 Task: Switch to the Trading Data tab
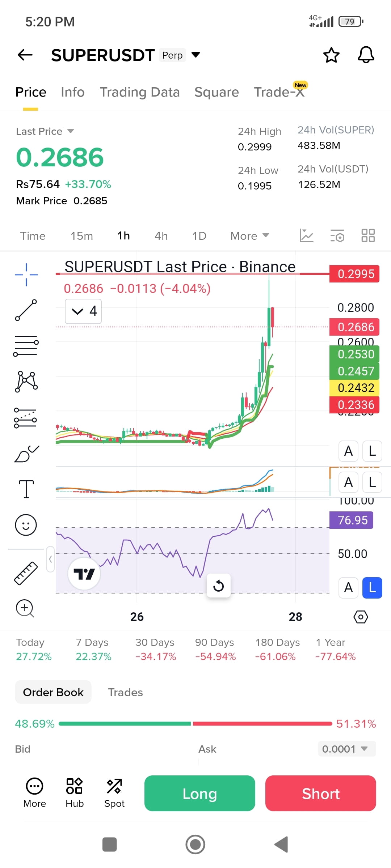pyautogui.click(x=140, y=92)
